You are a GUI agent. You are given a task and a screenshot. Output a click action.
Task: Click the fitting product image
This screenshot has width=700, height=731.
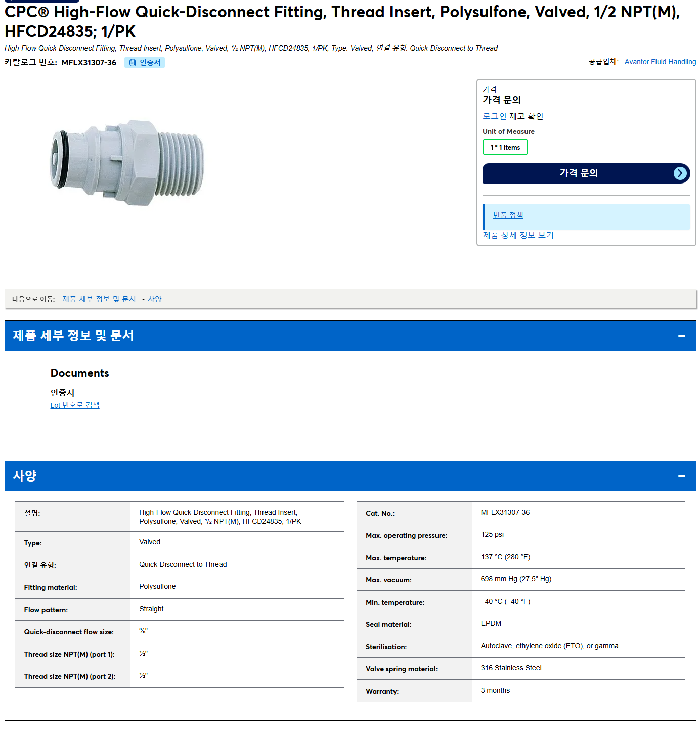(127, 163)
